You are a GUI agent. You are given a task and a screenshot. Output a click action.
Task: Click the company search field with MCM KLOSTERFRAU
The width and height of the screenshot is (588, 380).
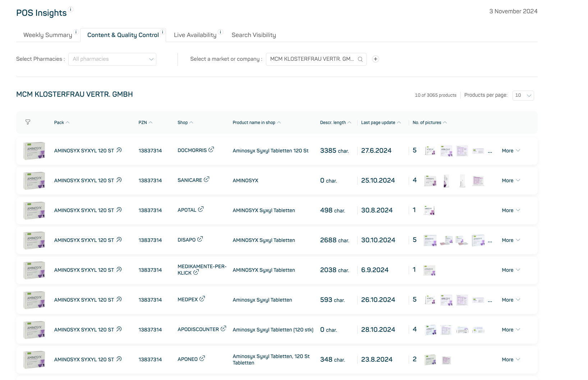316,59
